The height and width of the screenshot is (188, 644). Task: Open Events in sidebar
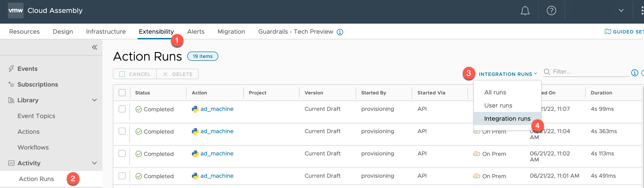[28, 69]
